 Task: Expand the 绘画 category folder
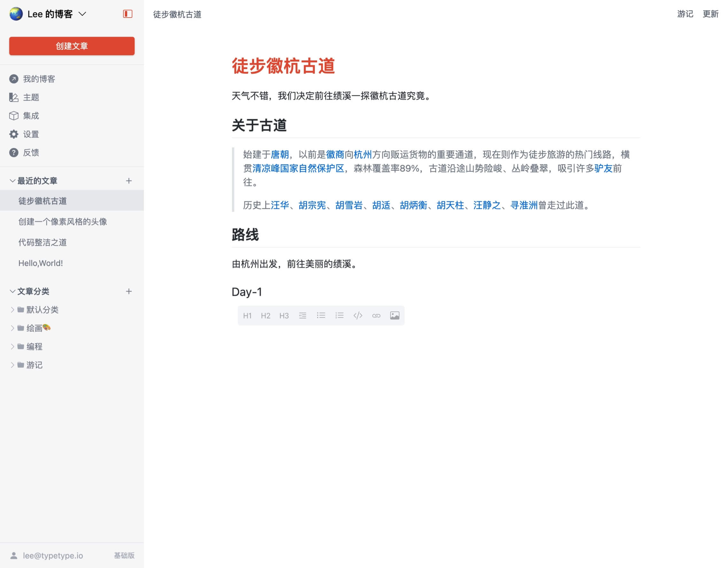click(12, 328)
